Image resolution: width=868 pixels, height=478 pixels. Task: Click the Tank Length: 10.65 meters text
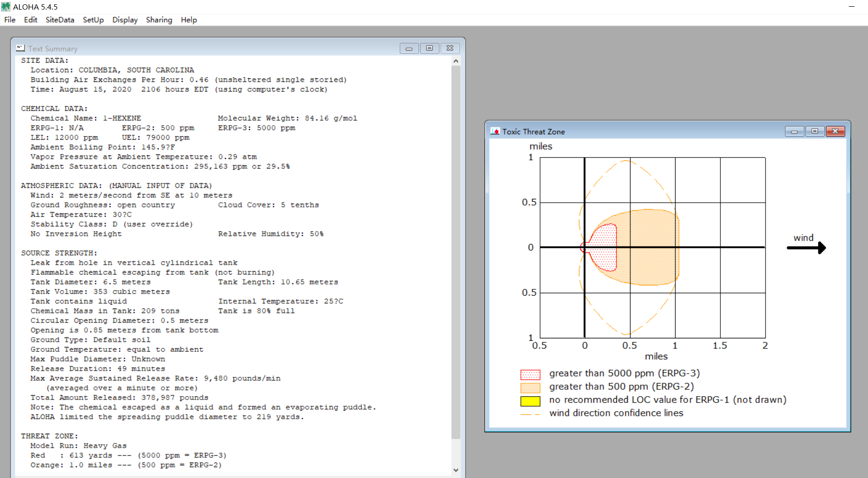(x=278, y=282)
